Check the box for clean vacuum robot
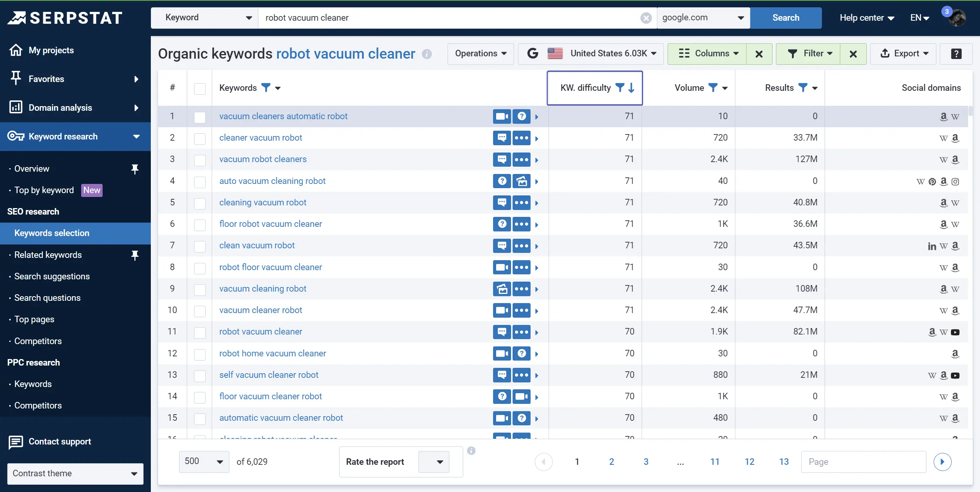980x492 pixels. (200, 246)
